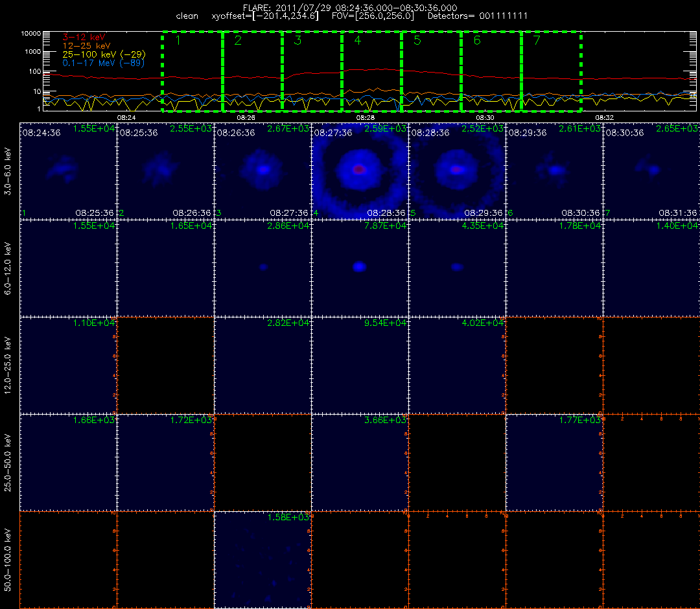Select interval 2 marker in the light curve

[x=238, y=40]
